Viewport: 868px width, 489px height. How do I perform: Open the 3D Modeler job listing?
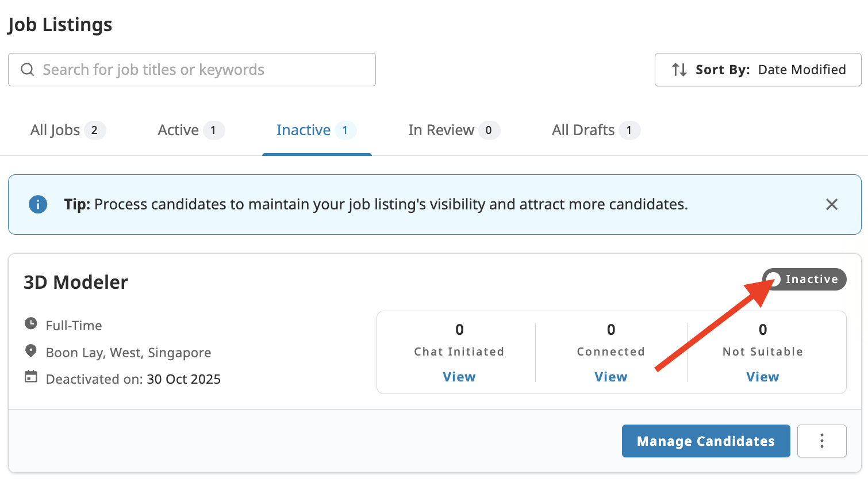coord(75,282)
